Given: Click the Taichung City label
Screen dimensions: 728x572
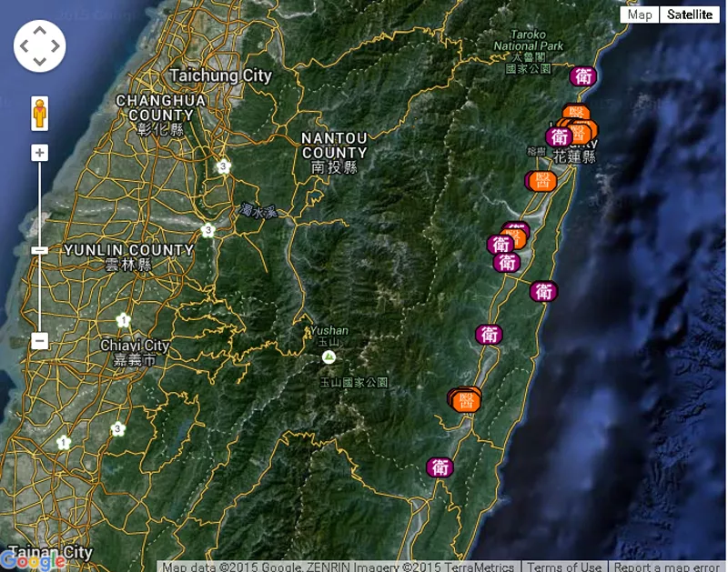Looking at the screenshot, I should click(220, 75).
